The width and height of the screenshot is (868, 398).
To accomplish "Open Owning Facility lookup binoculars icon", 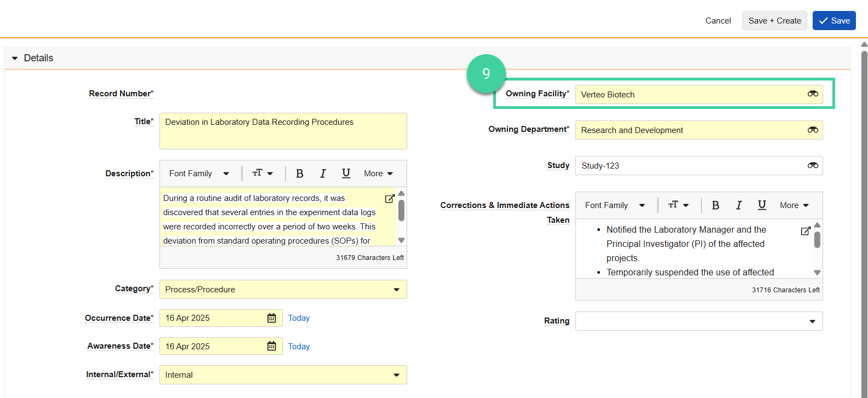I will tap(813, 94).
